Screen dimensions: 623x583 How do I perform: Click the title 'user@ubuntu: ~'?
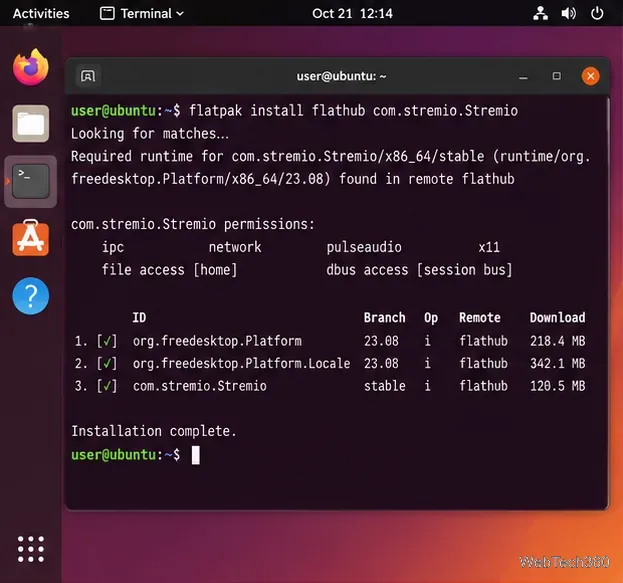pyautogui.click(x=341, y=76)
